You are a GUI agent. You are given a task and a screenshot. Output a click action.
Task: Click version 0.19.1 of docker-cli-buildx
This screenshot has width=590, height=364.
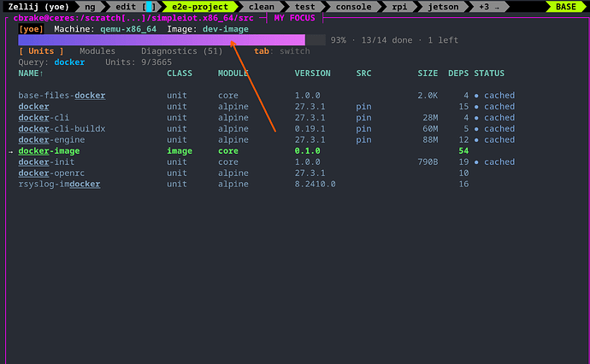tap(310, 129)
